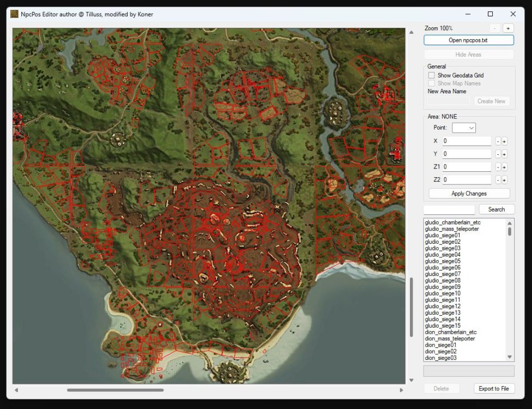
Task: Click the Y coordinate input field
Action: click(x=467, y=154)
